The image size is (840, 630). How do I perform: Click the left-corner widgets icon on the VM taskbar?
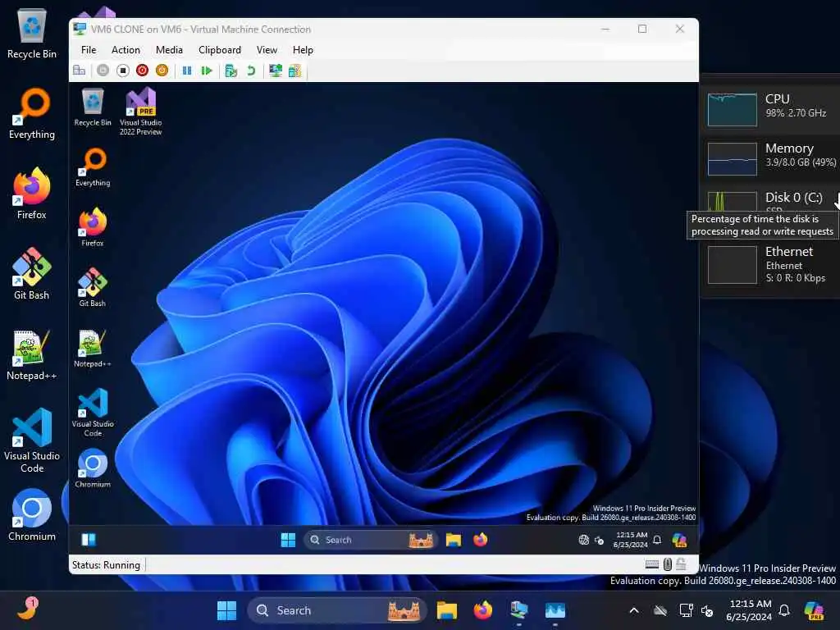[x=89, y=540]
